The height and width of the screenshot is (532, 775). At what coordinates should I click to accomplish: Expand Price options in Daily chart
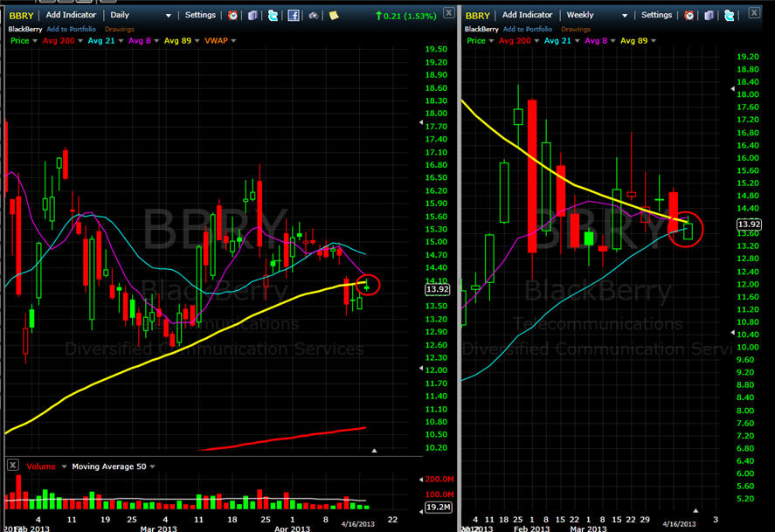[35, 41]
